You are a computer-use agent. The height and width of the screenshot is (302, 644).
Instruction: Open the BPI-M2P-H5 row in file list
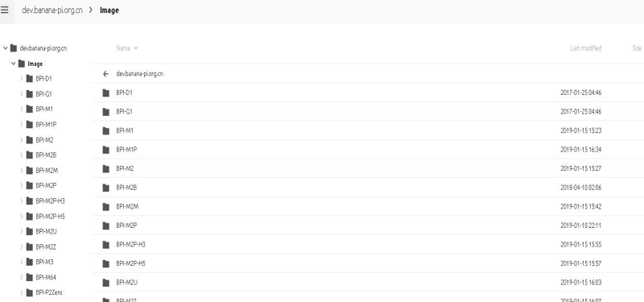368,263
